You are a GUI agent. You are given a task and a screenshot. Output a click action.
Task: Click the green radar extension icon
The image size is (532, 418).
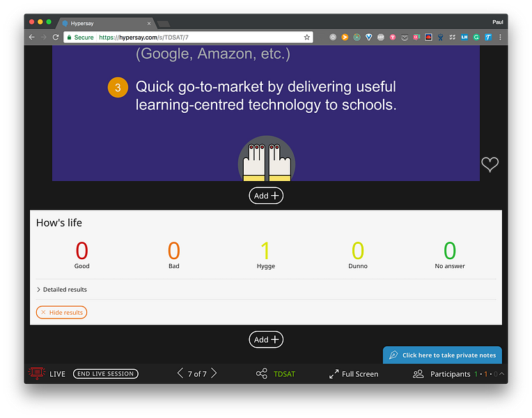coord(357,38)
